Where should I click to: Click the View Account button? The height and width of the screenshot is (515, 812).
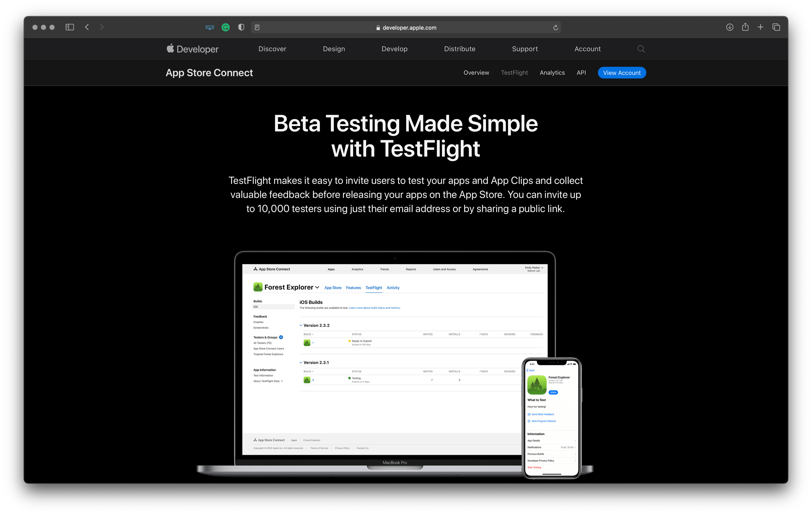coord(622,73)
